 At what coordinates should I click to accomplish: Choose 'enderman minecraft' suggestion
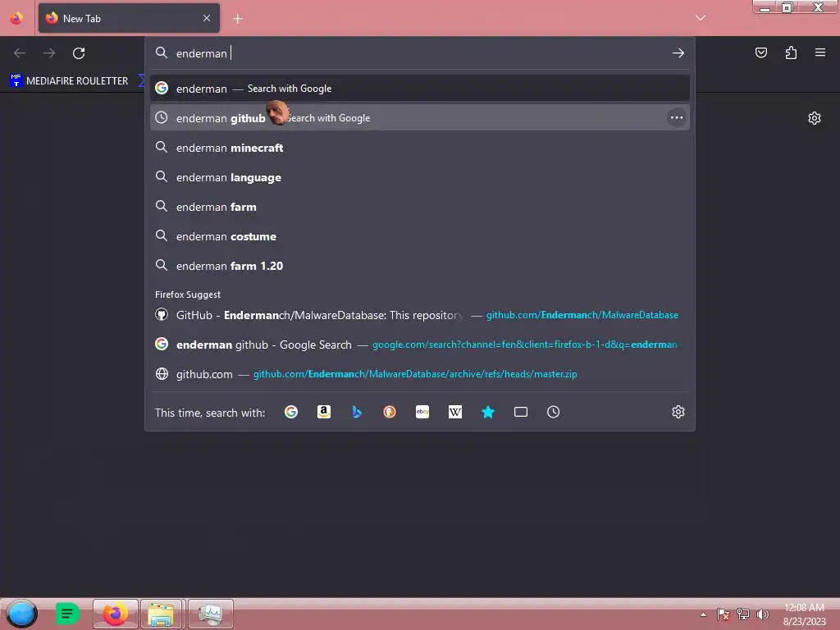click(x=420, y=148)
